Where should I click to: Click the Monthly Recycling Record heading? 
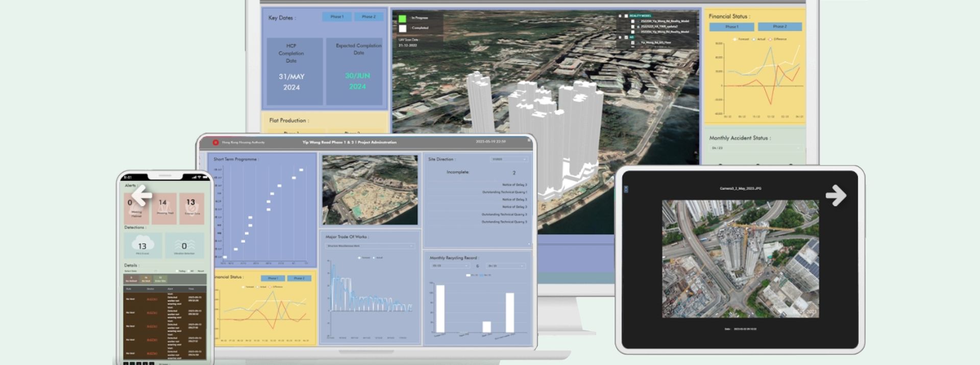[453, 258]
